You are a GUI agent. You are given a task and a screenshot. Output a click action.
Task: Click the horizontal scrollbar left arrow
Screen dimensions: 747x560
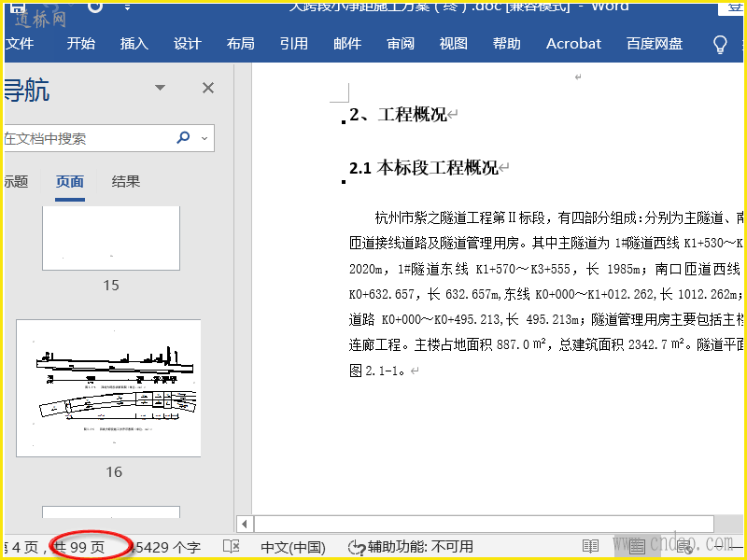pyautogui.click(x=245, y=525)
